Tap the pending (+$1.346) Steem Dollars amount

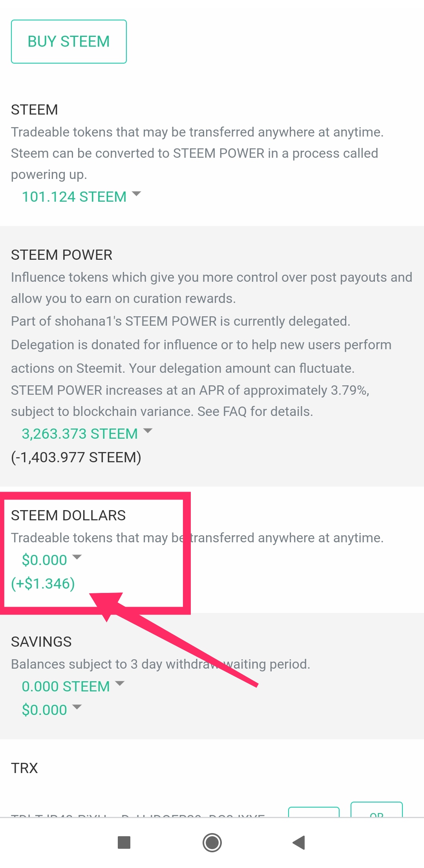click(43, 584)
